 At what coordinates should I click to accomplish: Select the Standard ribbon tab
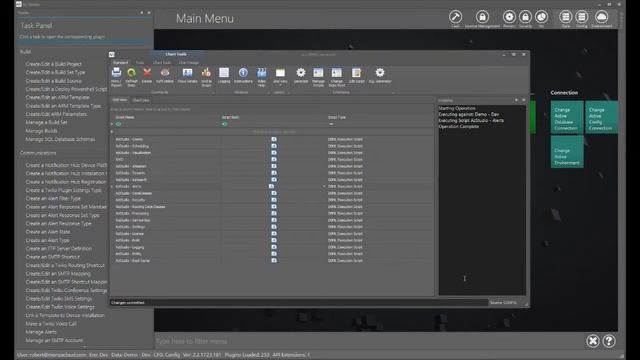point(120,63)
